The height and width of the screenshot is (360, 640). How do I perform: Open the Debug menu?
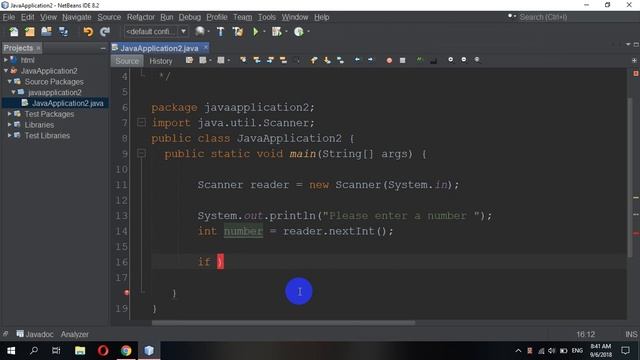(x=190, y=17)
